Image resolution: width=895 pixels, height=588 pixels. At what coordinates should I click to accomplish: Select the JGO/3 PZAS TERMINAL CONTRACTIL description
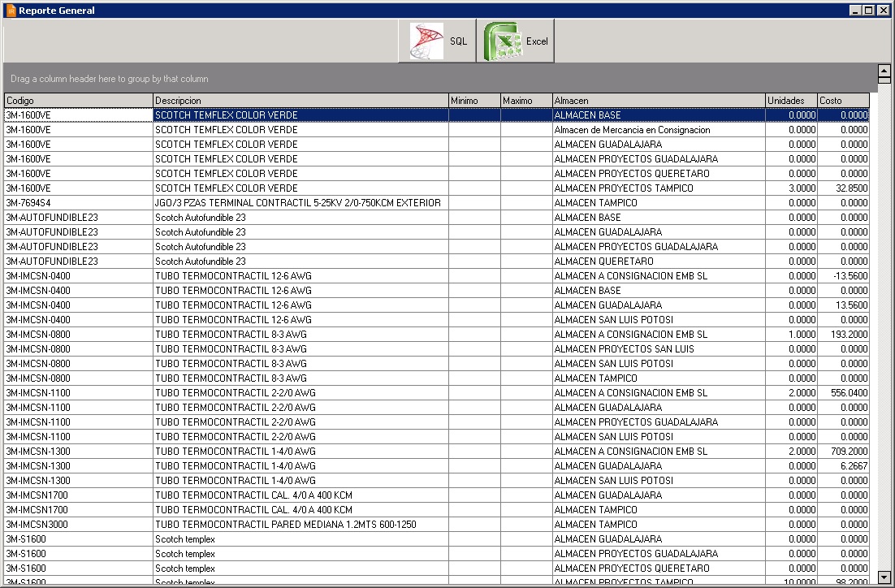pyautogui.click(x=300, y=203)
